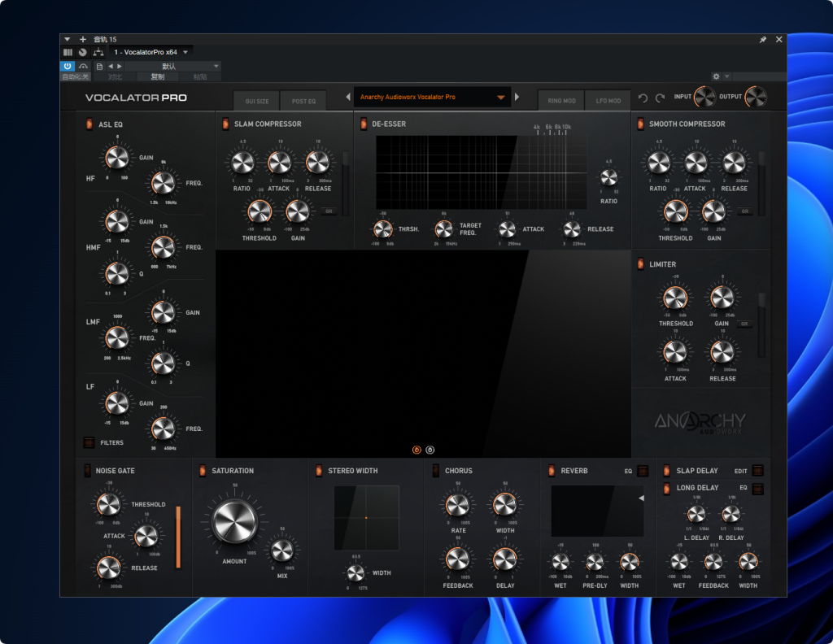This screenshot has height=644, width=833.
Task: Click the Reverb display screen
Action: pyautogui.click(x=598, y=511)
